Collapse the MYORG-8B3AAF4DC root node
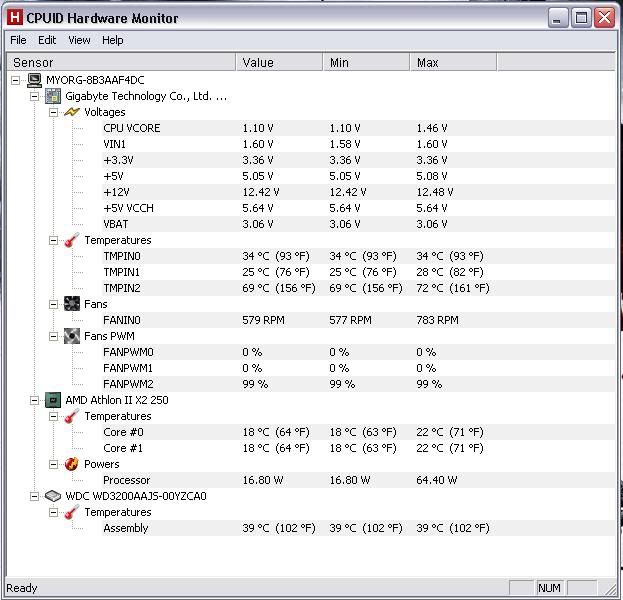 pyautogui.click(x=15, y=81)
